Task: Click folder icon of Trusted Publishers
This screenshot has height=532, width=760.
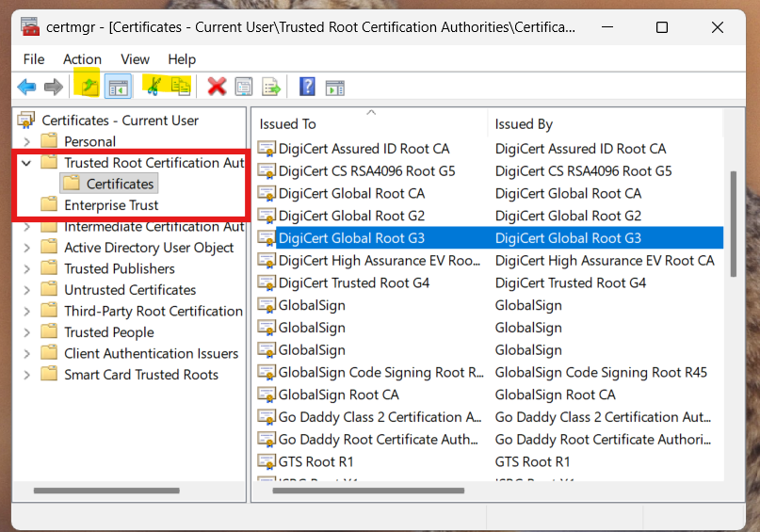Action: click(49, 268)
